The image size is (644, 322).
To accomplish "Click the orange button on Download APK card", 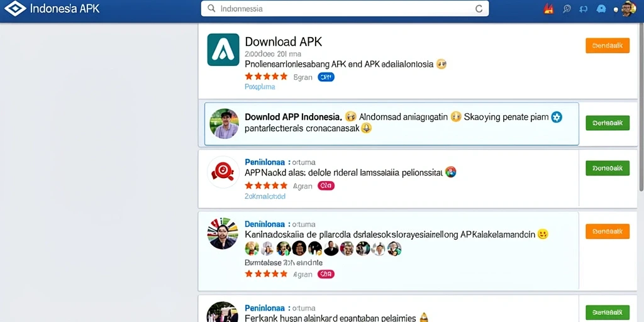I will click(x=608, y=45).
